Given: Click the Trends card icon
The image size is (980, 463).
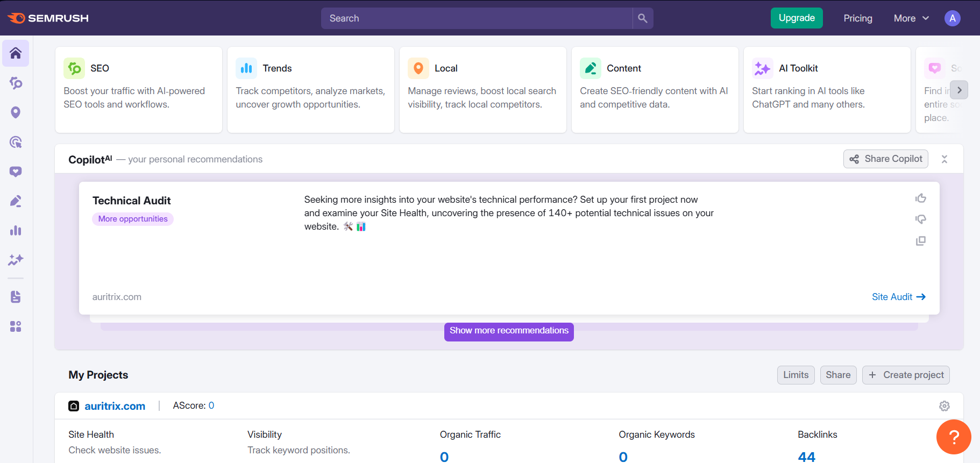Looking at the screenshot, I should coord(246,68).
